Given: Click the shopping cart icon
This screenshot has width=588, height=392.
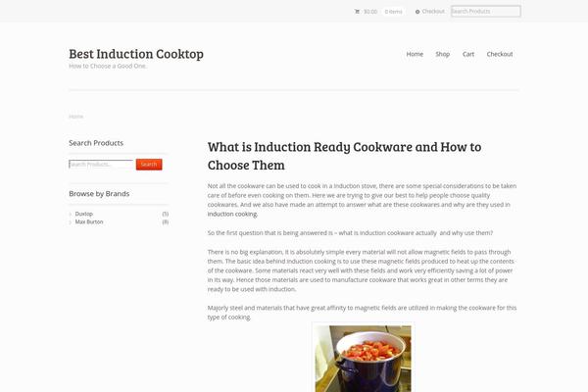Looking at the screenshot, I should click(x=357, y=12).
